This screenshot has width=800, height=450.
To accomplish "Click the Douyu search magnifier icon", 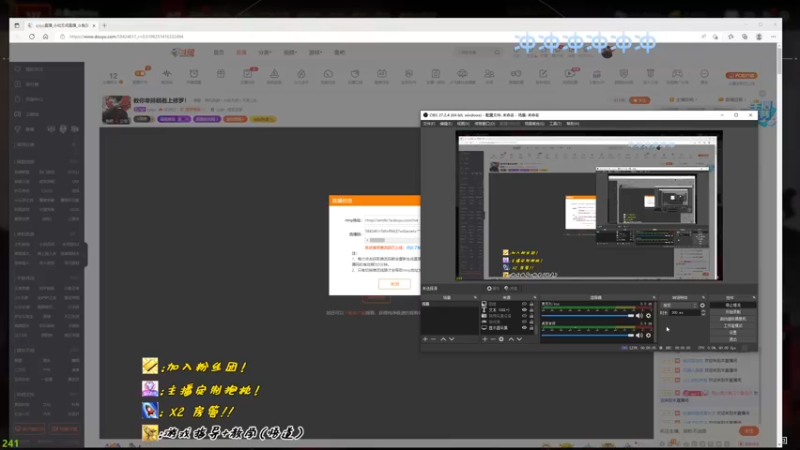I will 497,52.
